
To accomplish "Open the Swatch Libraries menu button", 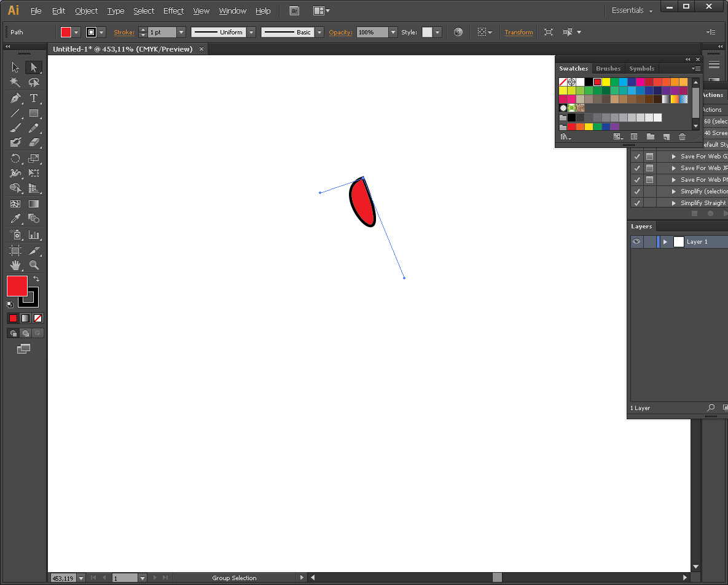I will click(565, 137).
